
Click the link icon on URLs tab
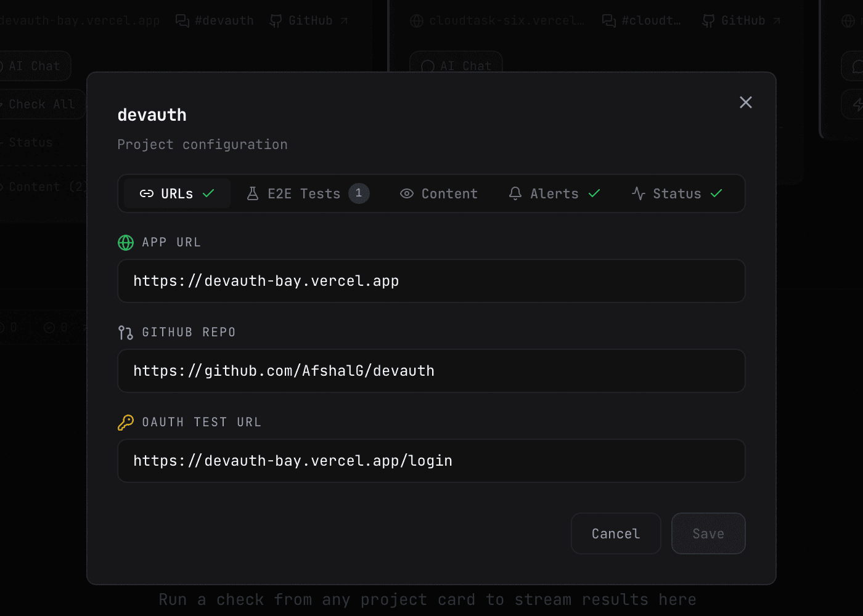pos(147,193)
